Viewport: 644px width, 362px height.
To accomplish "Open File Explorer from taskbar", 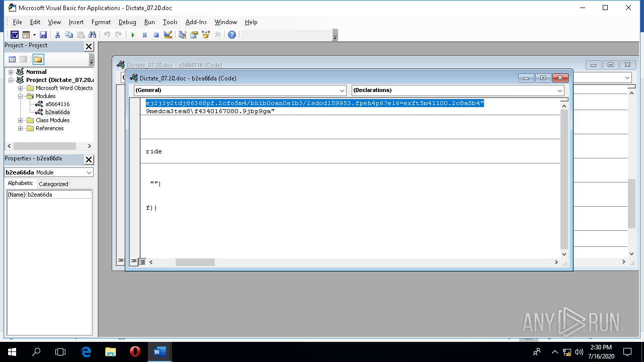I will 110,351.
